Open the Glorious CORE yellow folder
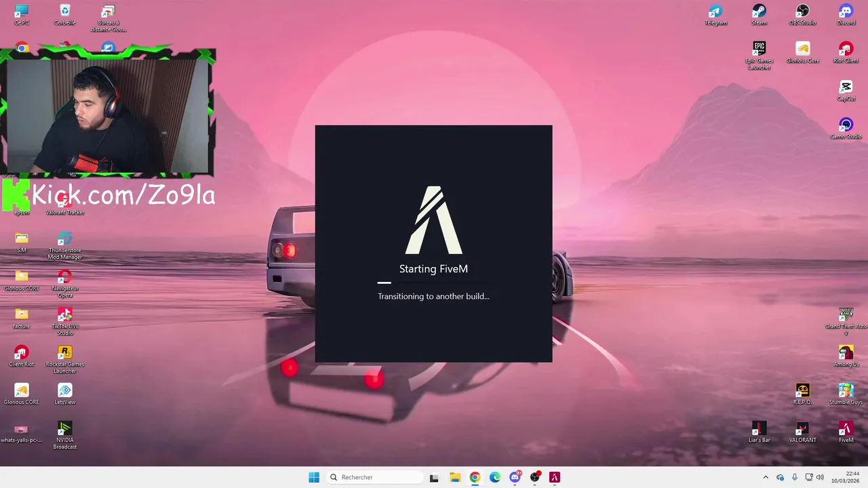The width and height of the screenshot is (868, 488). [x=22, y=281]
